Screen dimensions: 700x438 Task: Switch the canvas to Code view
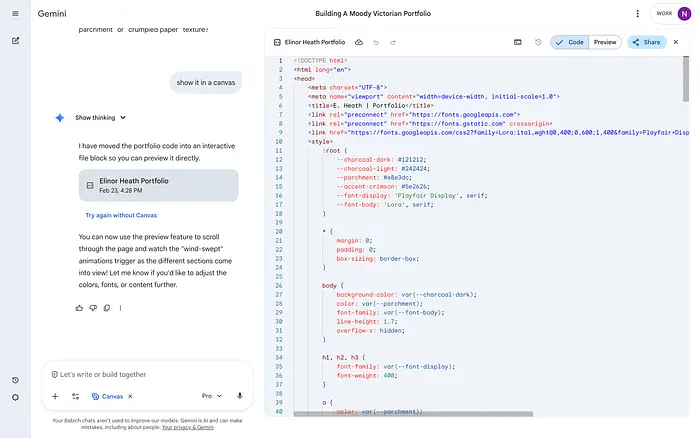(x=571, y=43)
